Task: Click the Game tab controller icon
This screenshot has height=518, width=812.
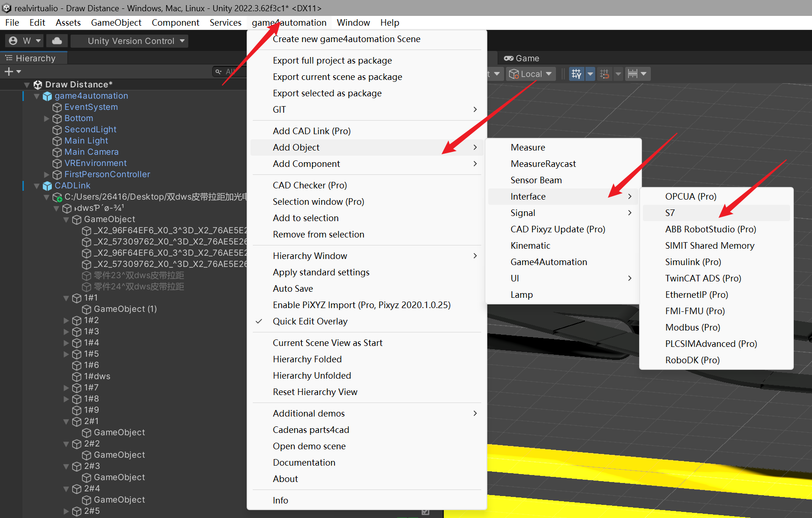Action: click(508, 58)
